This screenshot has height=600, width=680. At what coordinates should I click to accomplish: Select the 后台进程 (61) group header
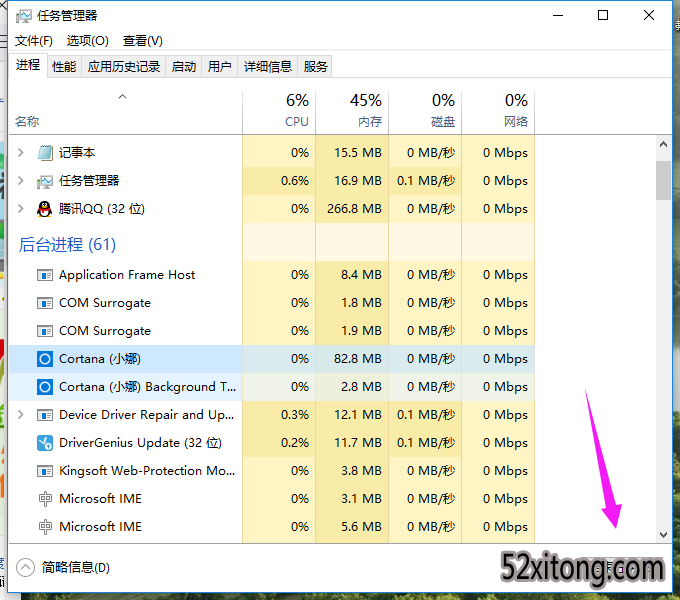(67, 245)
